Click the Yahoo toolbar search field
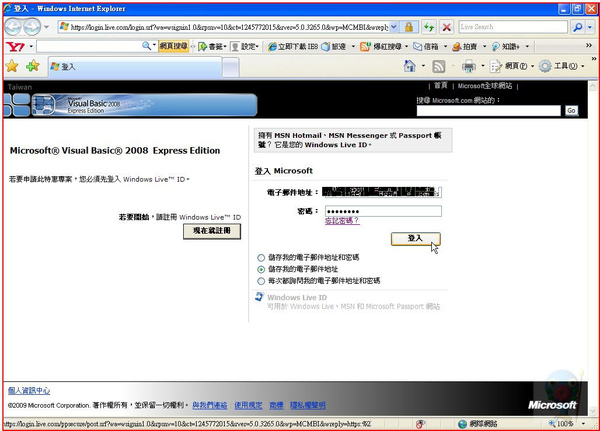This screenshot has width=600, height=431. (x=90, y=46)
